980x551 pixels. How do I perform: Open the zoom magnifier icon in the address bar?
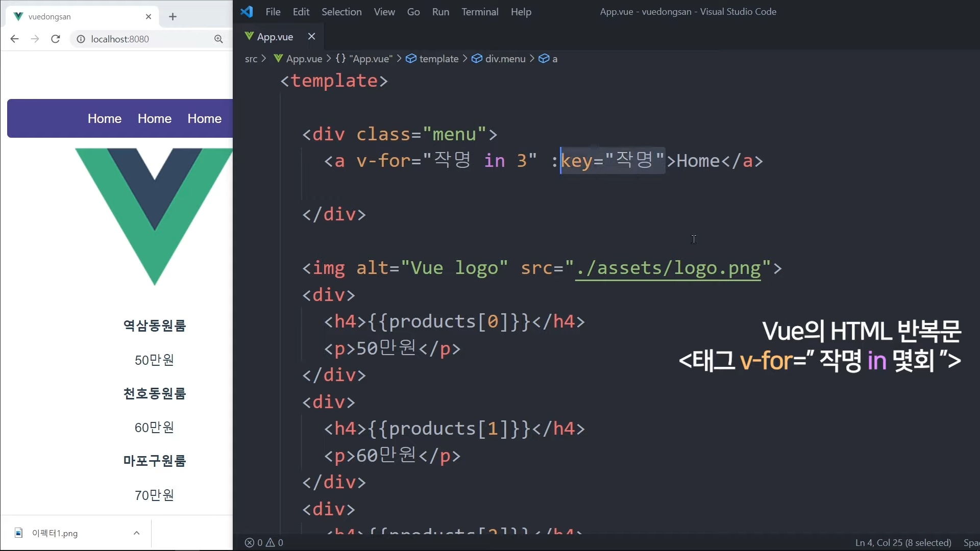pos(218,39)
